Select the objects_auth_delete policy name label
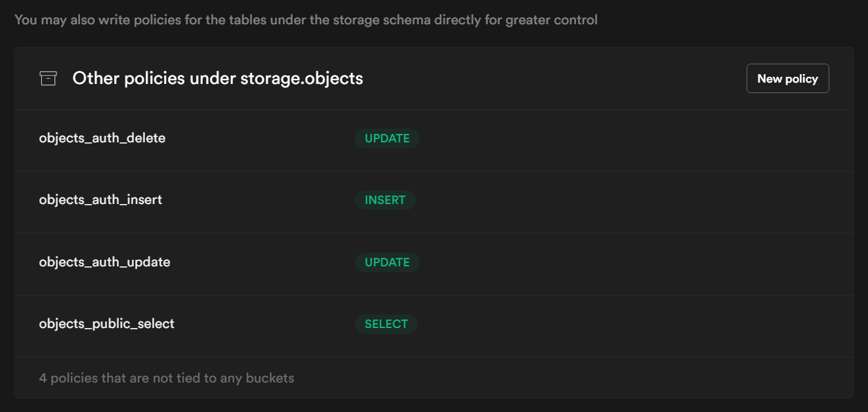The height and width of the screenshot is (412, 868). pyautogui.click(x=101, y=138)
